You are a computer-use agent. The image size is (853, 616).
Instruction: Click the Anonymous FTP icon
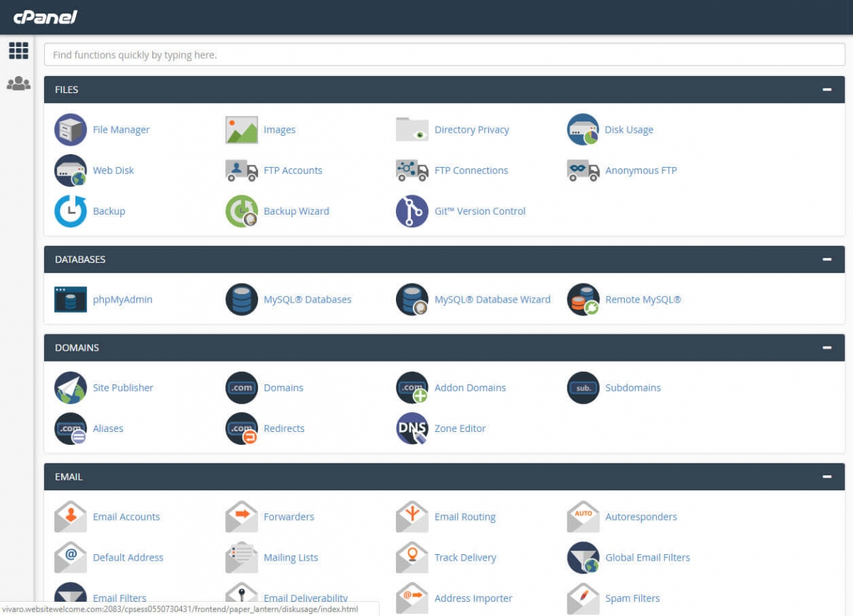point(583,171)
